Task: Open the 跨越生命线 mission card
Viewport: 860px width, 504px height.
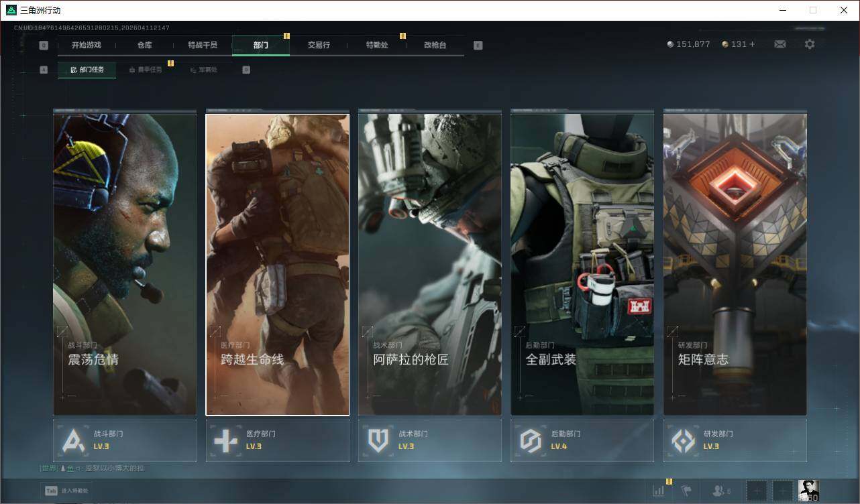Action: [277, 264]
